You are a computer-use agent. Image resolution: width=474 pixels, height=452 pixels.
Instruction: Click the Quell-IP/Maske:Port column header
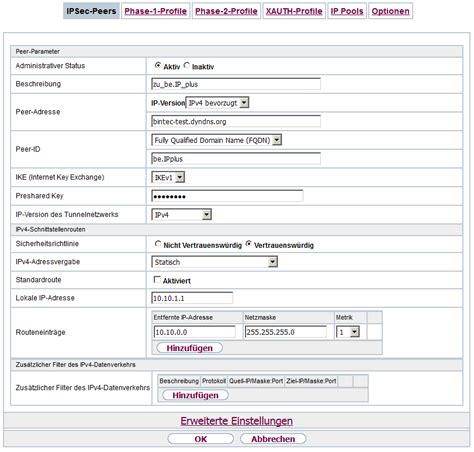tap(256, 381)
